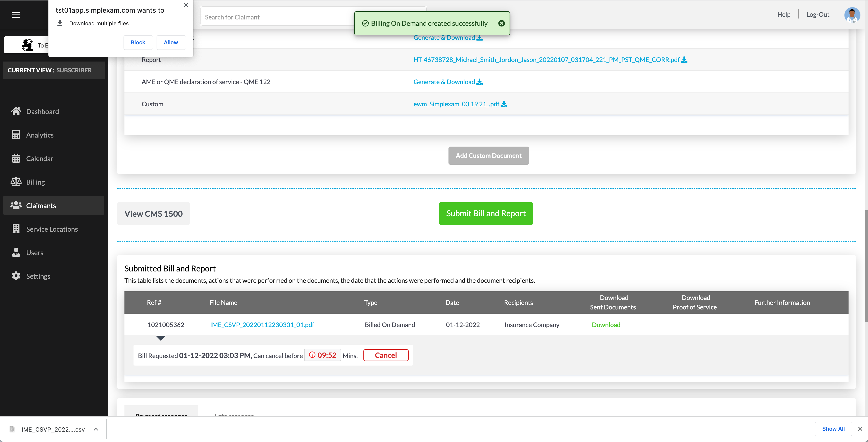This screenshot has height=442, width=868.
Task: Open the Users section
Action: [x=34, y=253]
